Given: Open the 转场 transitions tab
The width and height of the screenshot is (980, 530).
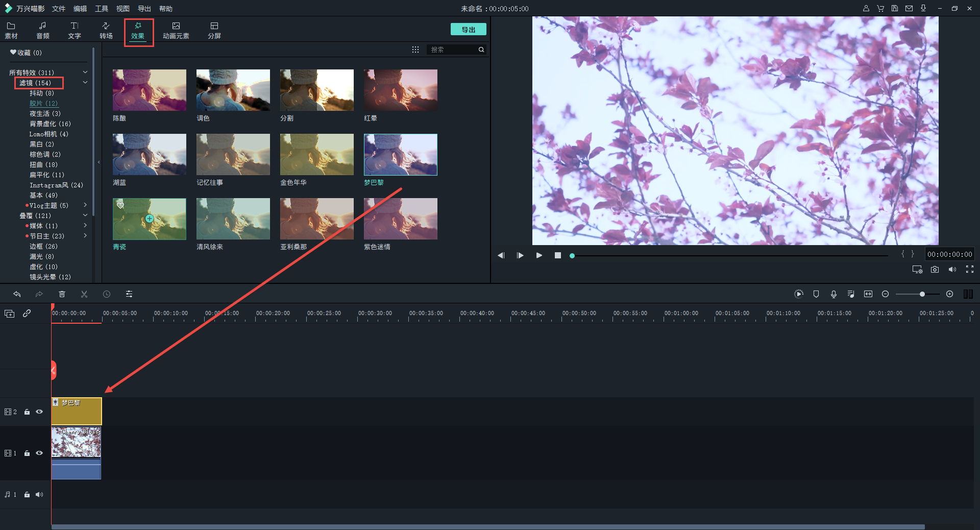Looking at the screenshot, I should [x=106, y=30].
